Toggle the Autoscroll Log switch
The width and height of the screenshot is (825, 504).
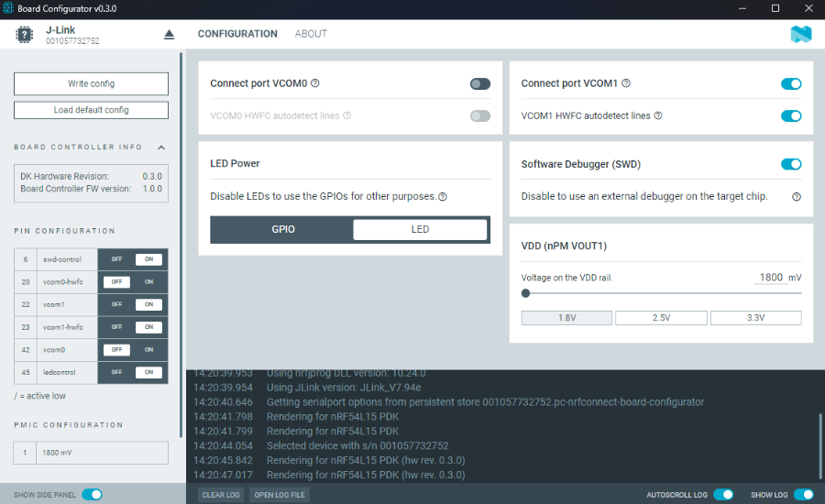pyautogui.click(x=723, y=495)
